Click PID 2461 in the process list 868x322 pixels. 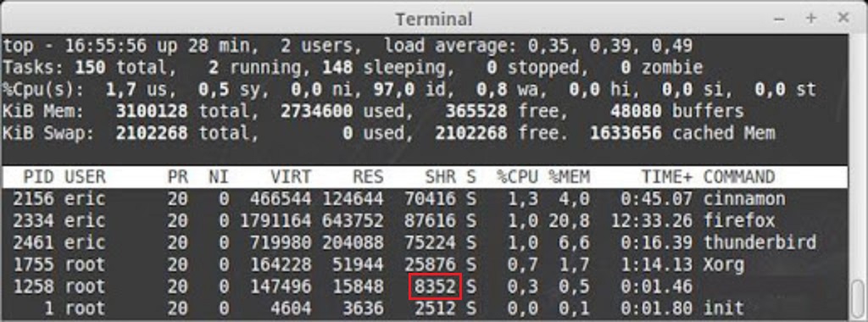34,242
